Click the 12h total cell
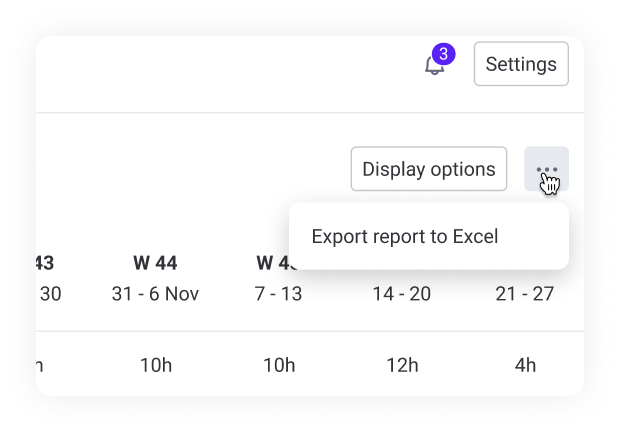 [401, 365]
